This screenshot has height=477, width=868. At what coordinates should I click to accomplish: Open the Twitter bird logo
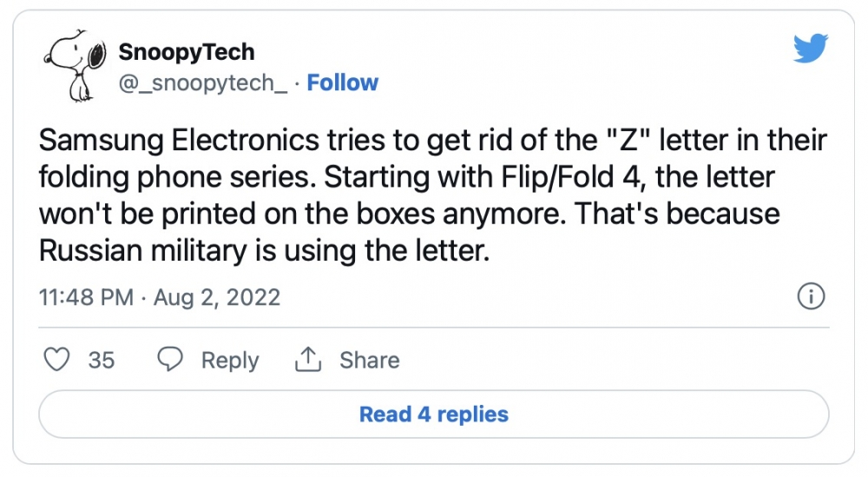coord(811,50)
